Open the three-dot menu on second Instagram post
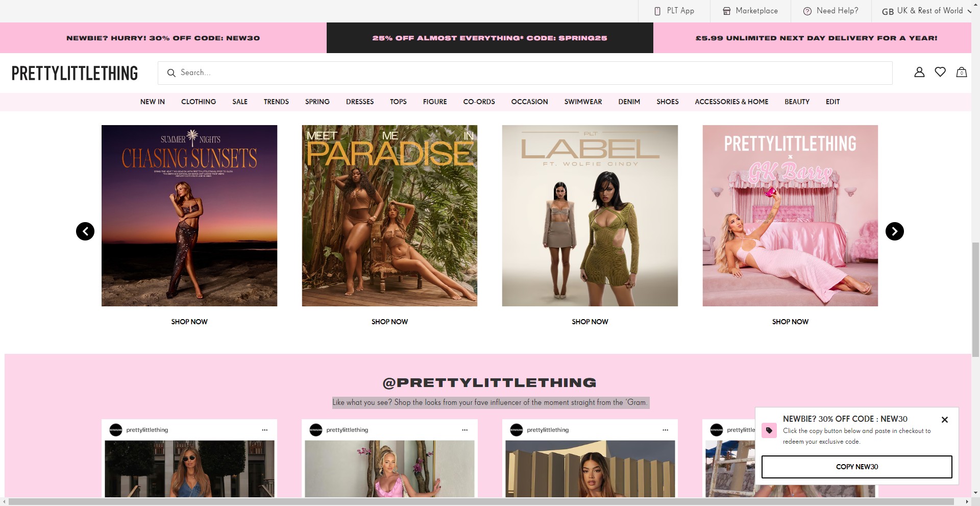This screenshot has height=506, width=980. (x=464, y=430)
